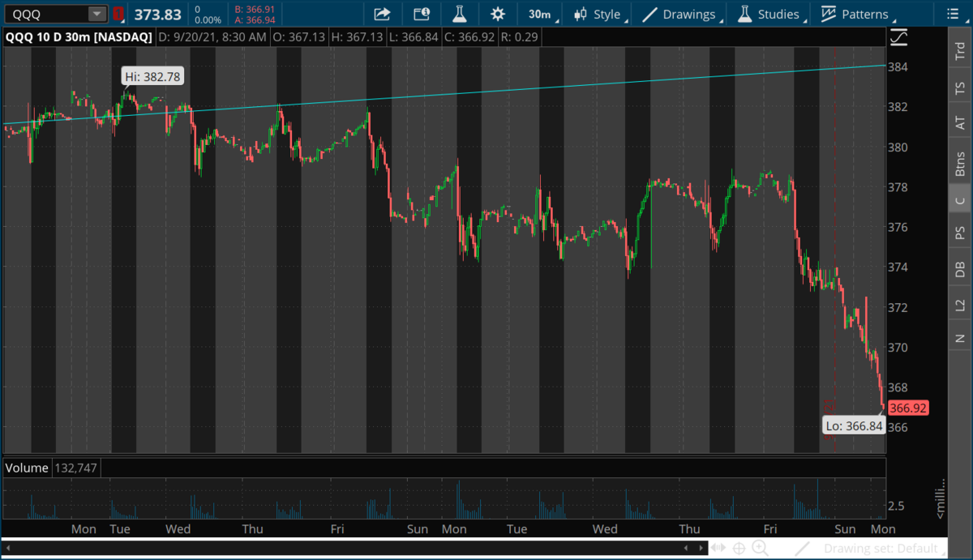The height and width of the screenshot is (560, 973).
Task: Switch to the Trd side tab
Action: pos(960,53)
